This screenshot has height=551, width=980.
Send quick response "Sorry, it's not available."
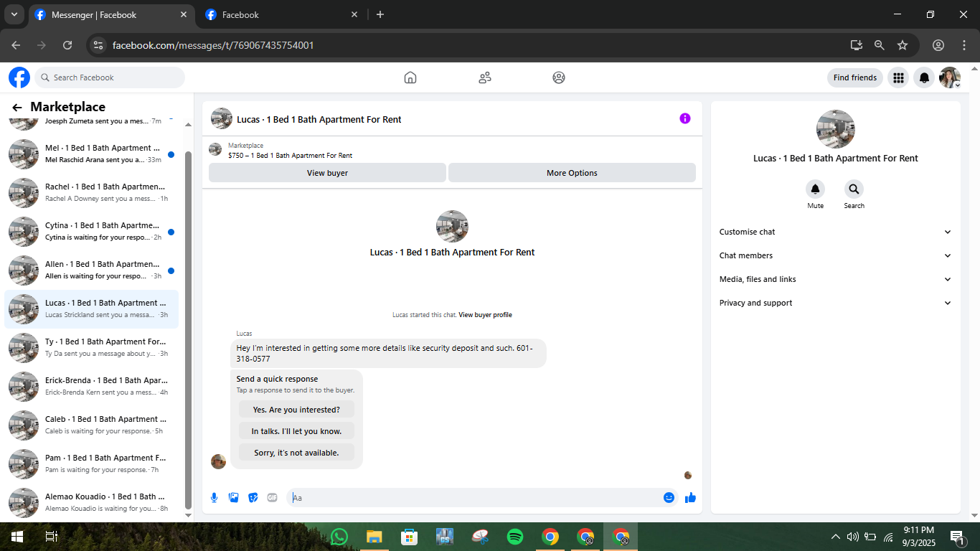click(x=296, y=453)
